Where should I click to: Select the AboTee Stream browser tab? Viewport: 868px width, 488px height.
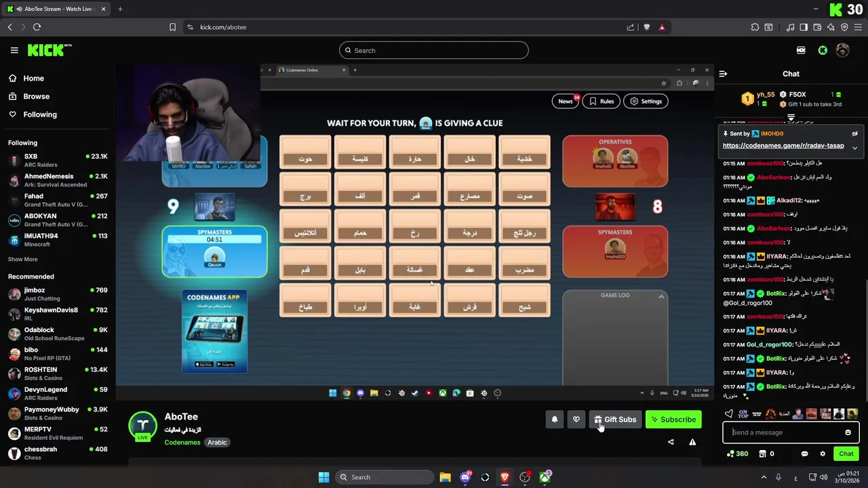(58, 9)
